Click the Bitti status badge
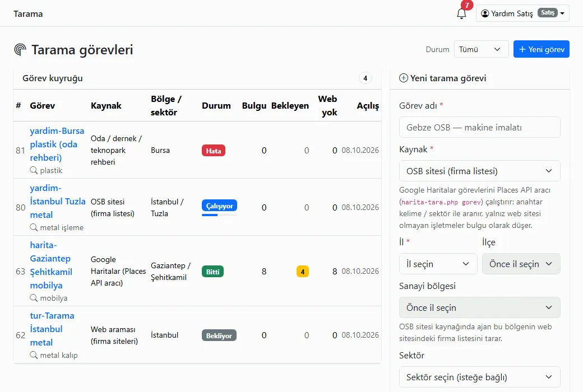Image resolution: width=583 pixels, height=392 pixels. pos(212,272)
